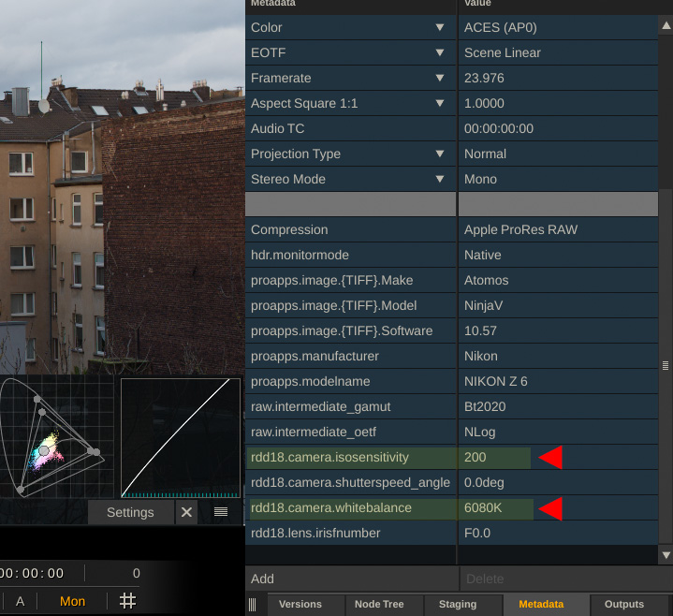Select NIKON Z 6 model value
Viewport: 673px width, 616px height.
coord(558,381)
